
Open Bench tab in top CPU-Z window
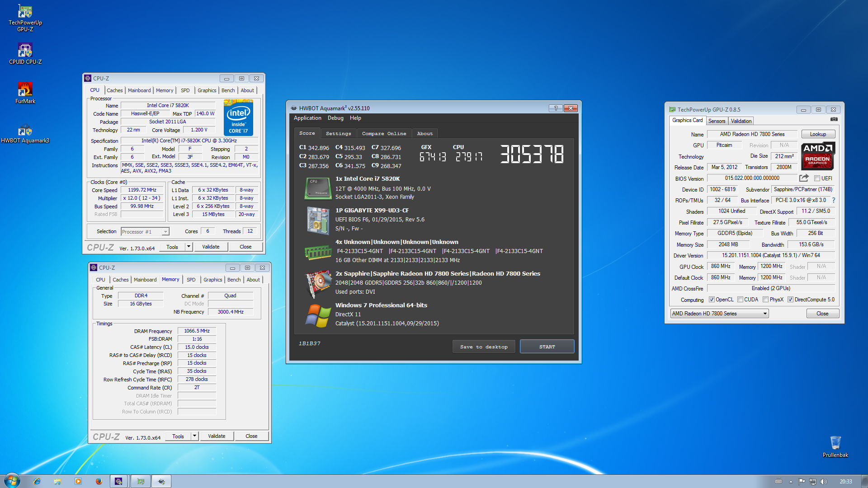[228, 90]
